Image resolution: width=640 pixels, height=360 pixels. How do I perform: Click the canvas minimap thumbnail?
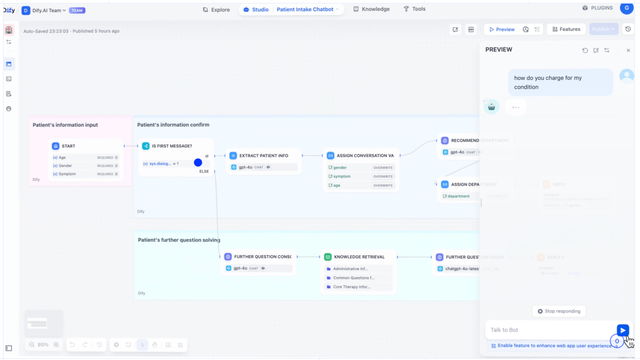[44, 324]
